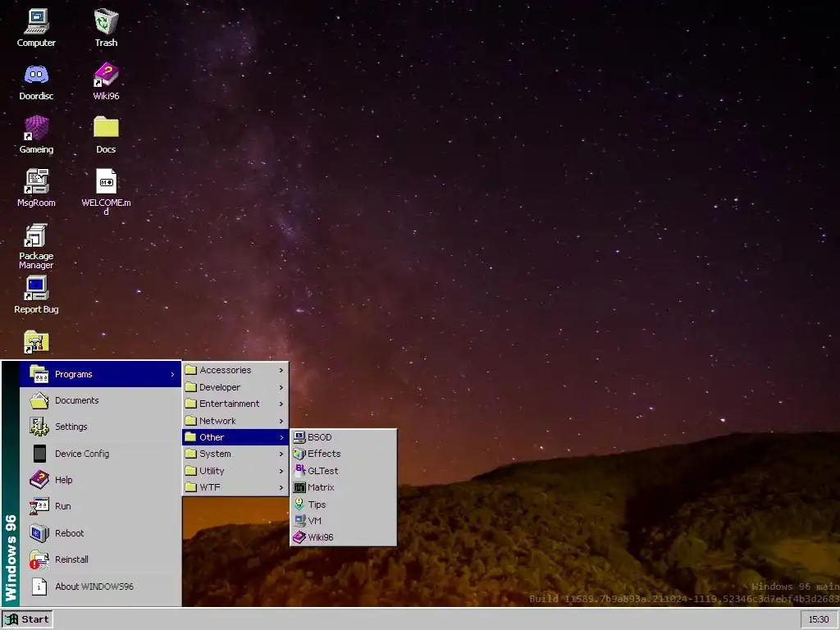Open the Wiki96 desktop shortcut
Image resolution: width=840 pixels, height=630 pixels.
[106, 81]
